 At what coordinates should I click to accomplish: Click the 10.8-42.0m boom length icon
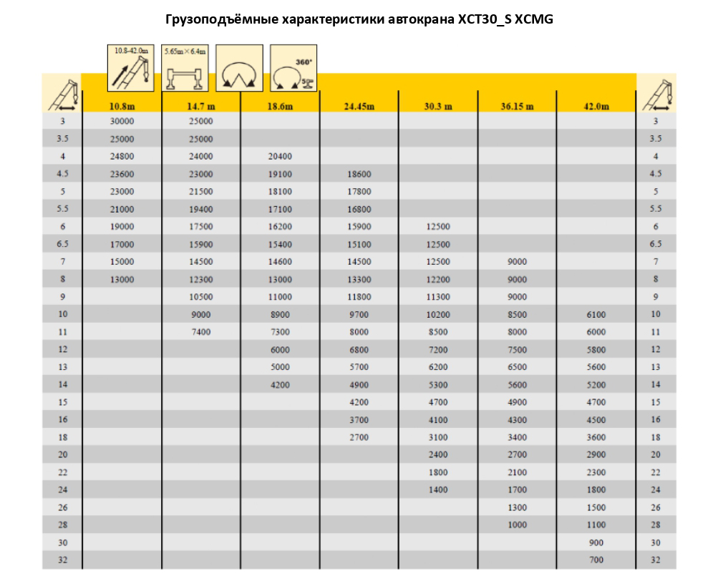[x=131, y=68]
